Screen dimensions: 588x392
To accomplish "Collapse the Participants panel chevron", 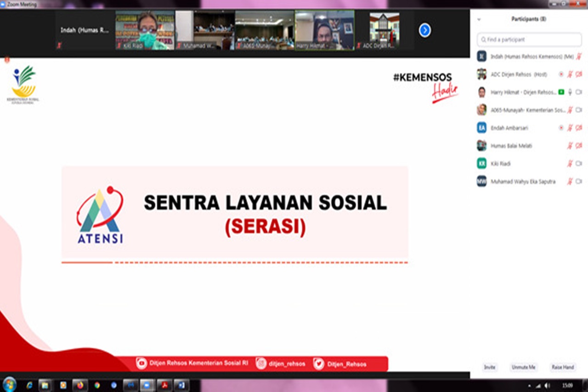I will point(479,19).
